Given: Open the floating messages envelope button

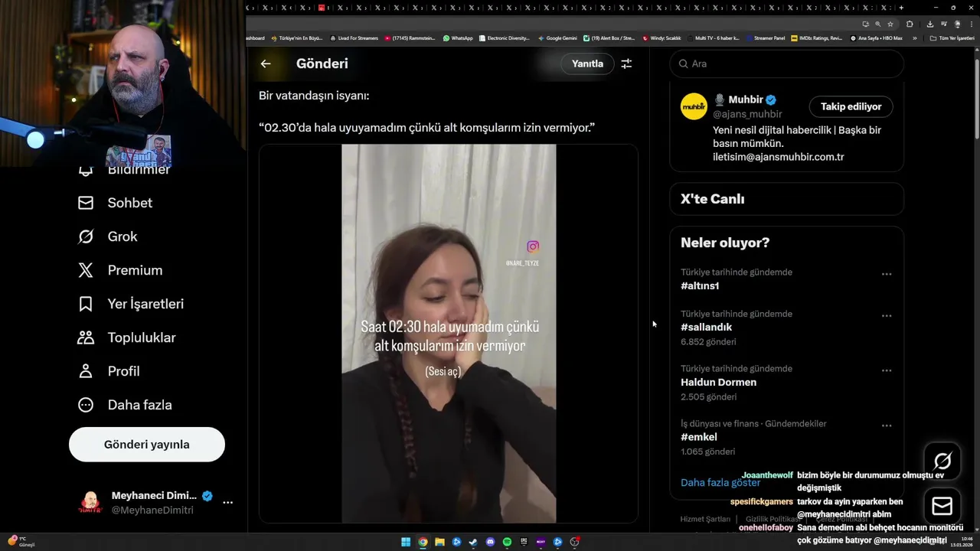Looking at the screenshot, I should [942, 507].
